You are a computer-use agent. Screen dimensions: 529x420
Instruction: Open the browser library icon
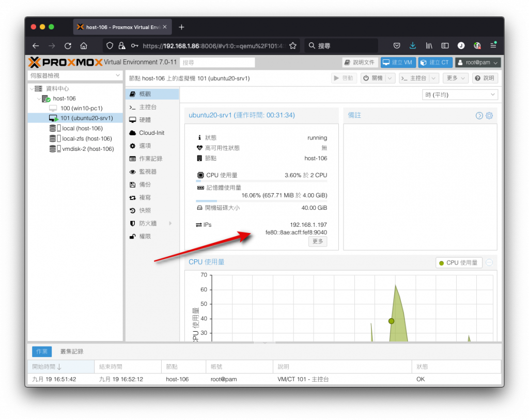[x=429, y=45]
